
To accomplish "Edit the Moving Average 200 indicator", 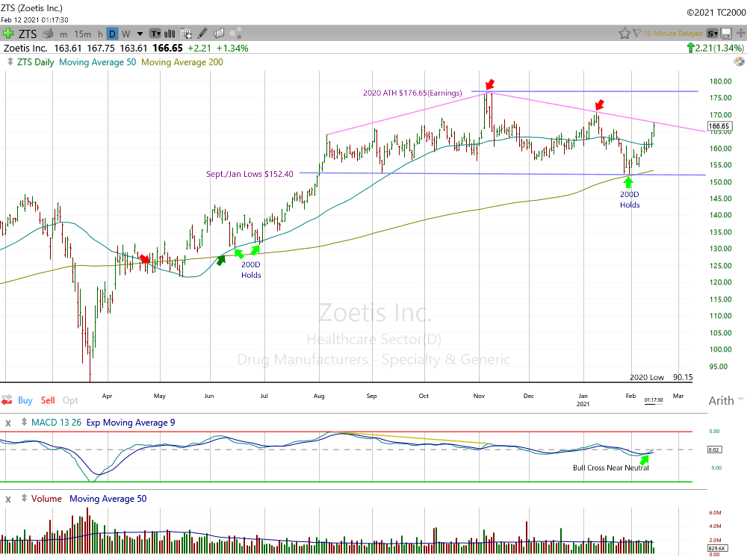I will click(182, 63).
